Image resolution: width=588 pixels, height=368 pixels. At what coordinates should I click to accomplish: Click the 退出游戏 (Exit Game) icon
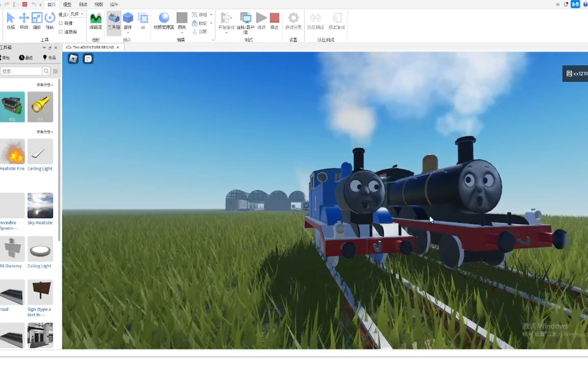(337, 18)
